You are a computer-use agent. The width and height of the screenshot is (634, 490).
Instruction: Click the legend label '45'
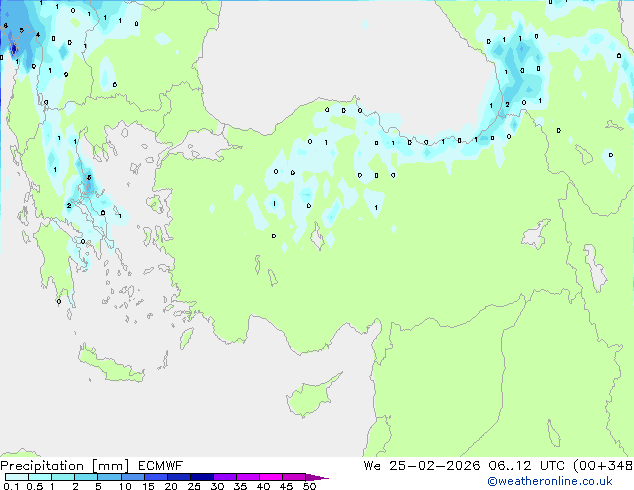pos(286,486)
